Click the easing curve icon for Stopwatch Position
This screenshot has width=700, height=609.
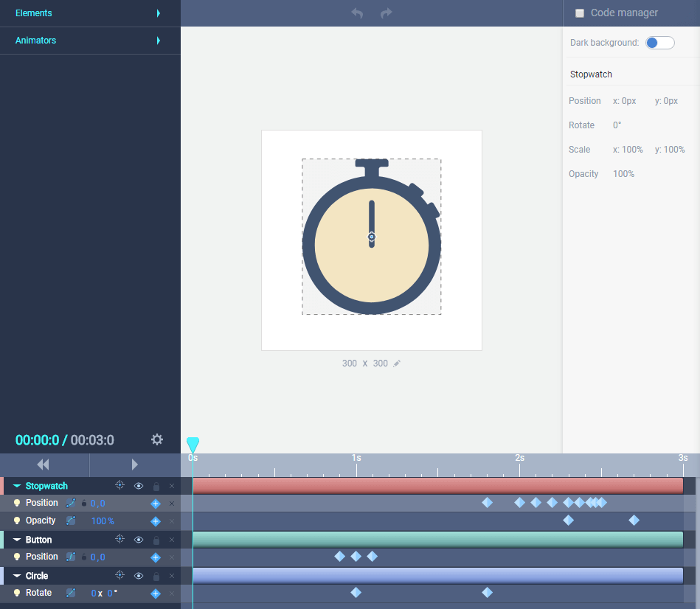(72, 503)
